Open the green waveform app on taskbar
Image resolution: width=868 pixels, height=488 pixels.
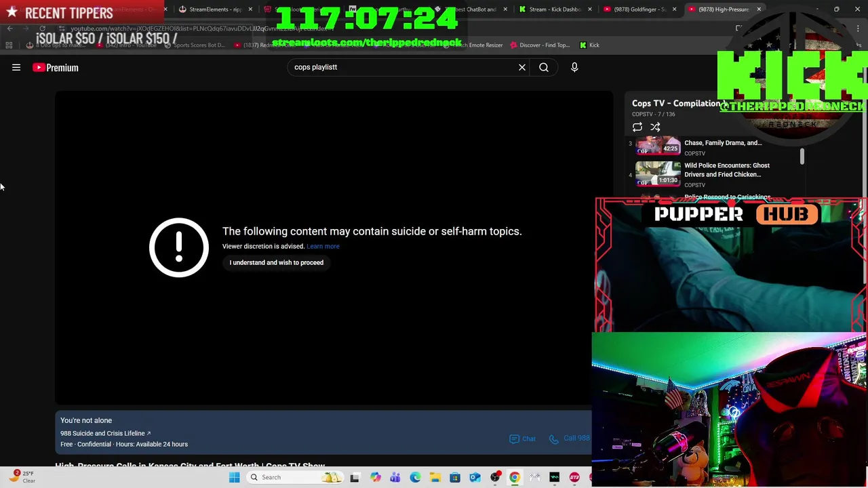click(x=555, y=477)
